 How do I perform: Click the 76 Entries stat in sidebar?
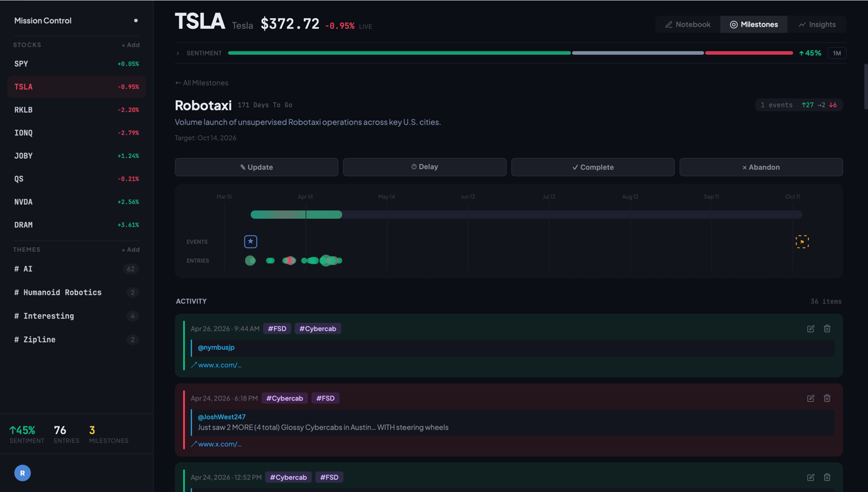(66, 434)
